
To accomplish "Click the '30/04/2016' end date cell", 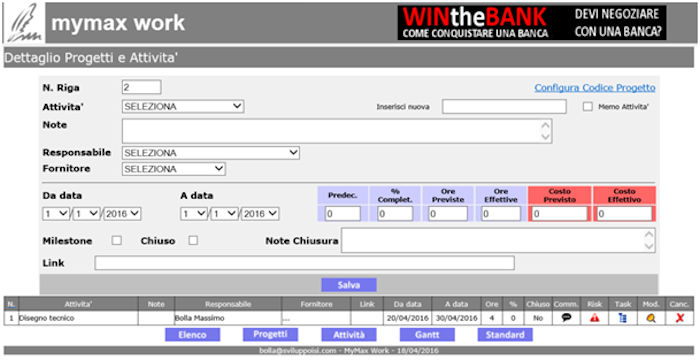I will (x=457, y=318).
